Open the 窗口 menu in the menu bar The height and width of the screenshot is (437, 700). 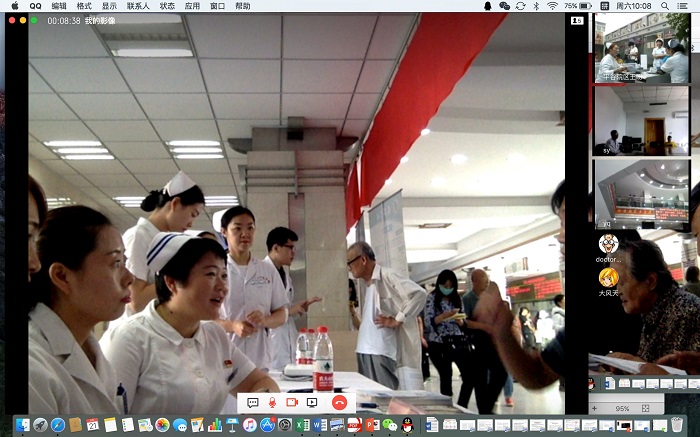(x=217, y=6)
